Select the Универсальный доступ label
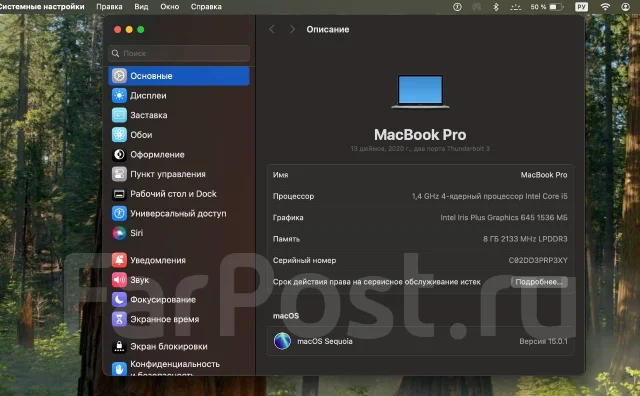This screenshot has height=396, width=640. click(x=178, y=214)
